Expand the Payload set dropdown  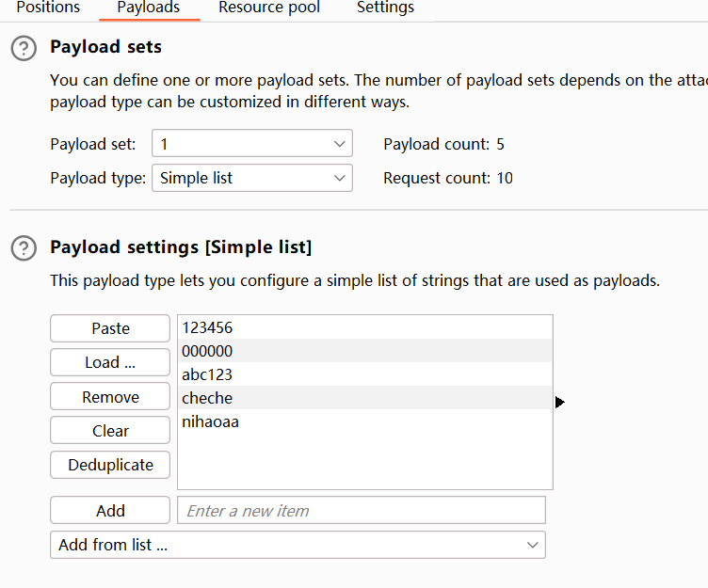tap(252, 144)
